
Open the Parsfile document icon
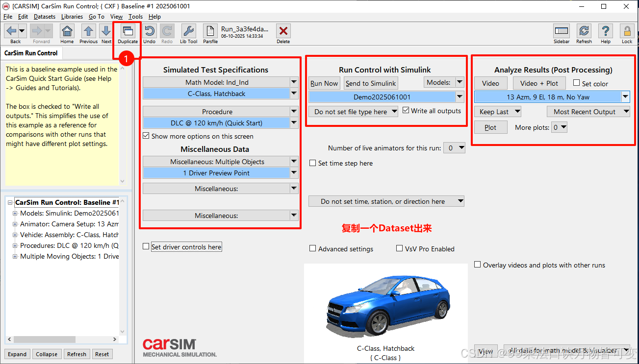210,32
